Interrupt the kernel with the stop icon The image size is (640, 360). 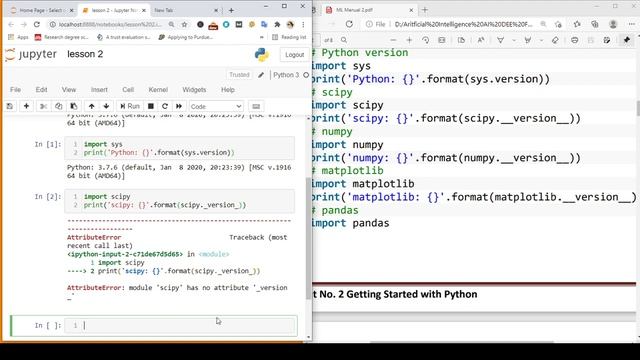click(x=151, y=106)
